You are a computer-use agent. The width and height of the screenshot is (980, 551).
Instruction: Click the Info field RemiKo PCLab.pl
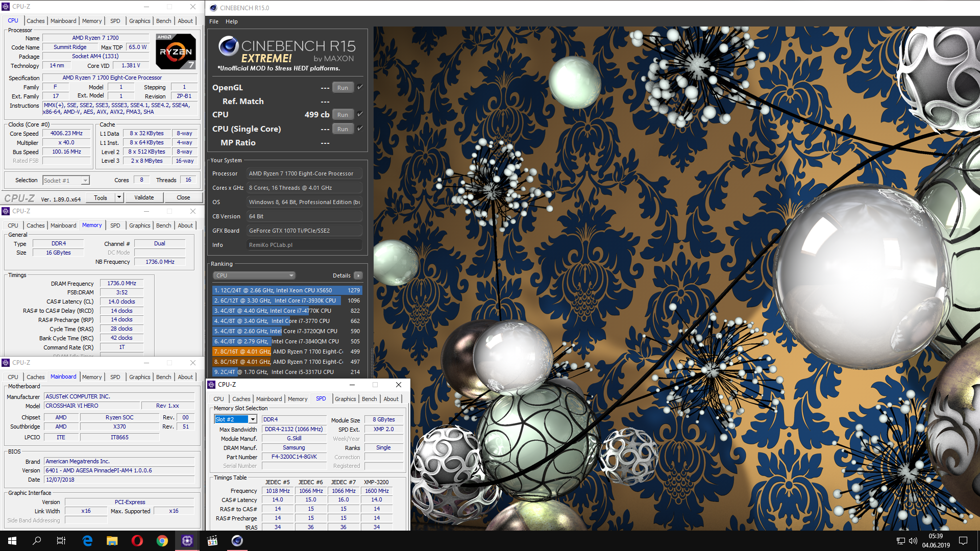point(304,245)
